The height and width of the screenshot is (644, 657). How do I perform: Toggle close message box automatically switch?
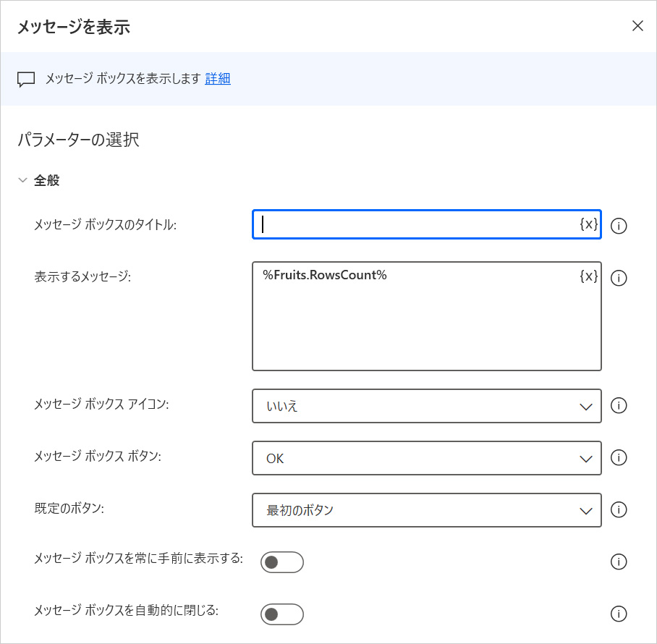tap(281, 614)
